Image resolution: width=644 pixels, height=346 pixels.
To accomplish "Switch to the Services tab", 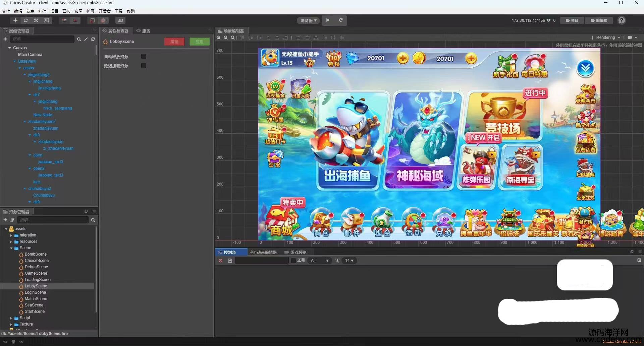I will [143, 31].
